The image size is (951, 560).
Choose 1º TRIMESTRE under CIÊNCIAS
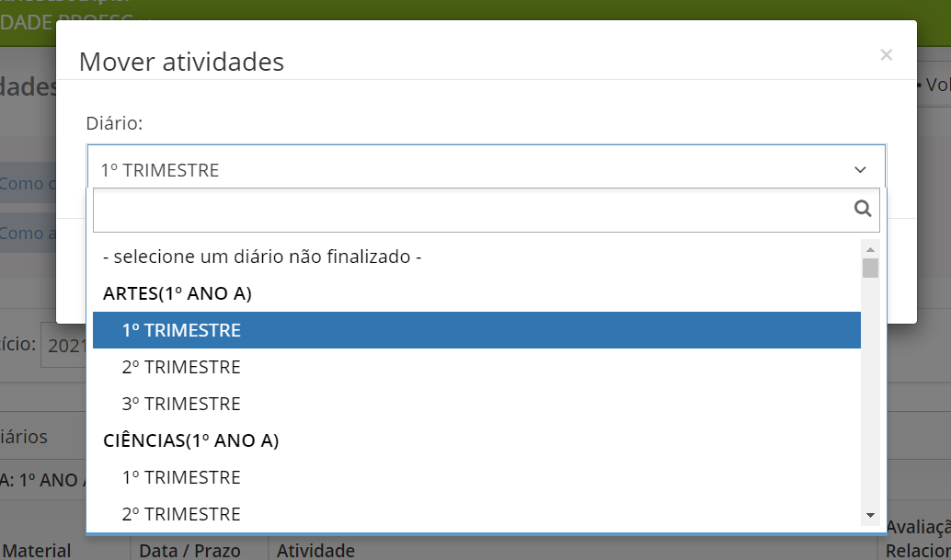(476, 477)
